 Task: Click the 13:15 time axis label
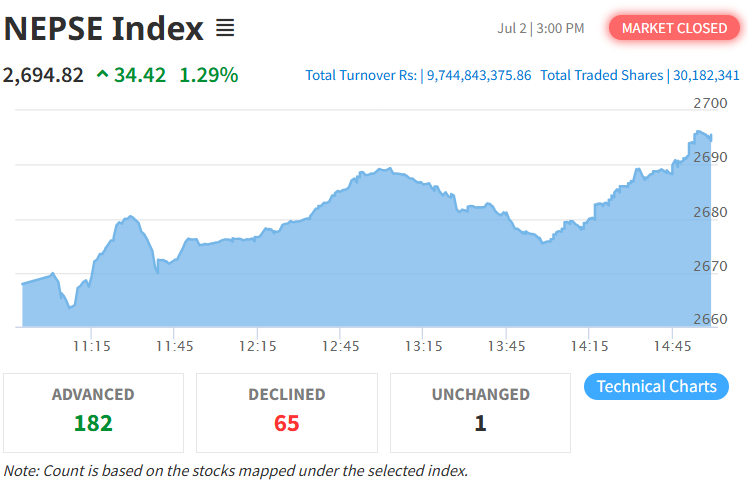click(423, 346)
